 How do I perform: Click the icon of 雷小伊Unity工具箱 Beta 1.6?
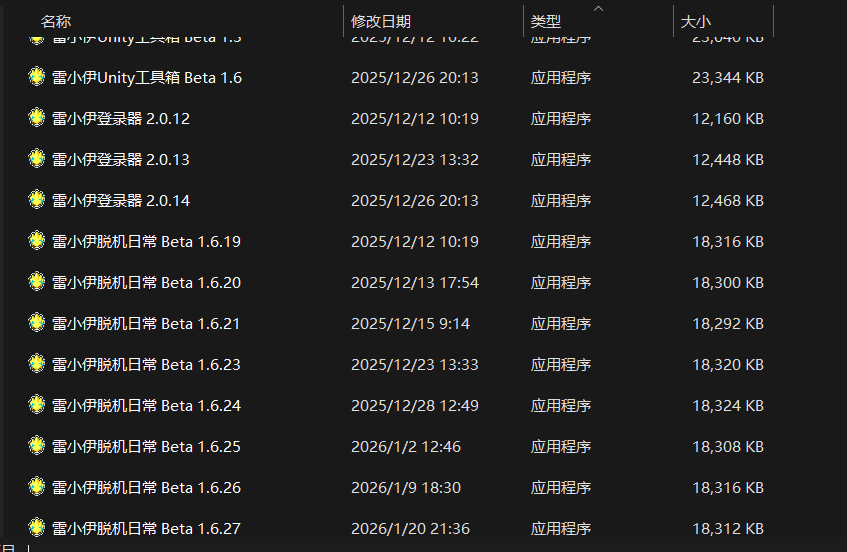(37, 77)
